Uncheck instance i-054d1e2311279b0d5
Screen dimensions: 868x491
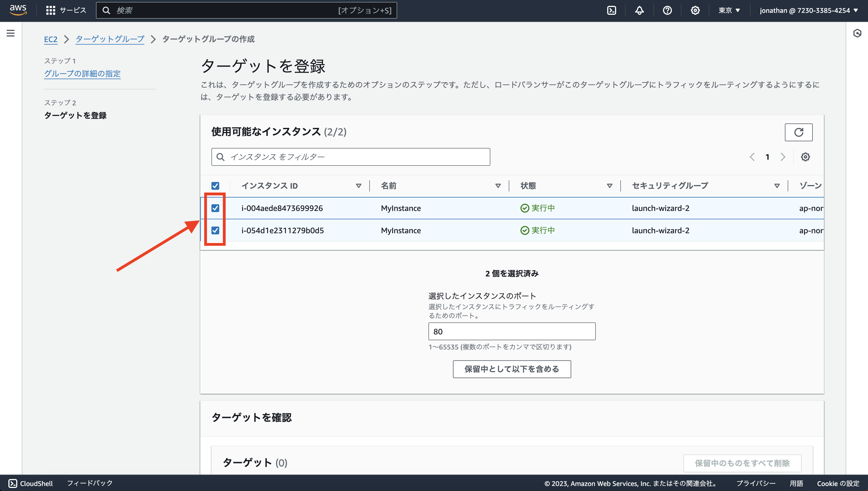point(215,230)
